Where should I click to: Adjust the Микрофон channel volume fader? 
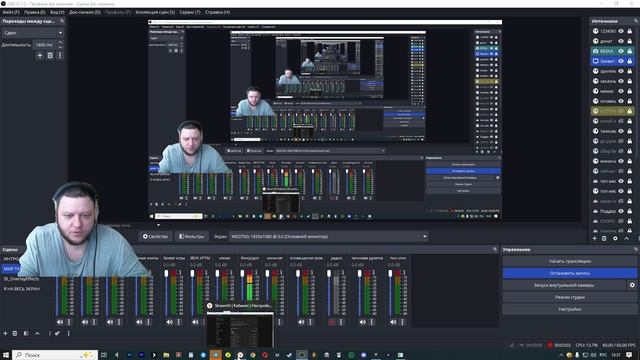click(242, 273)
